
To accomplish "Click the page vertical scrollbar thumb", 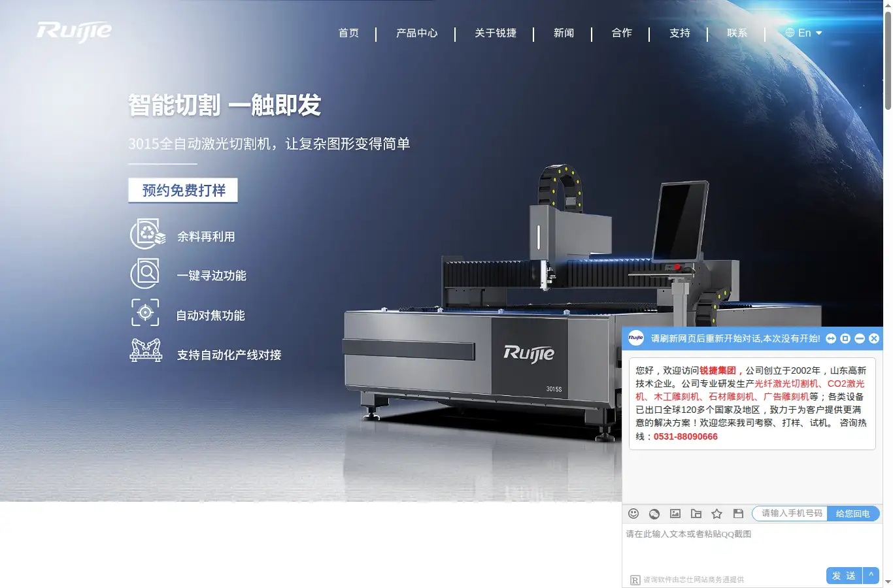I will tap(888, 60).
